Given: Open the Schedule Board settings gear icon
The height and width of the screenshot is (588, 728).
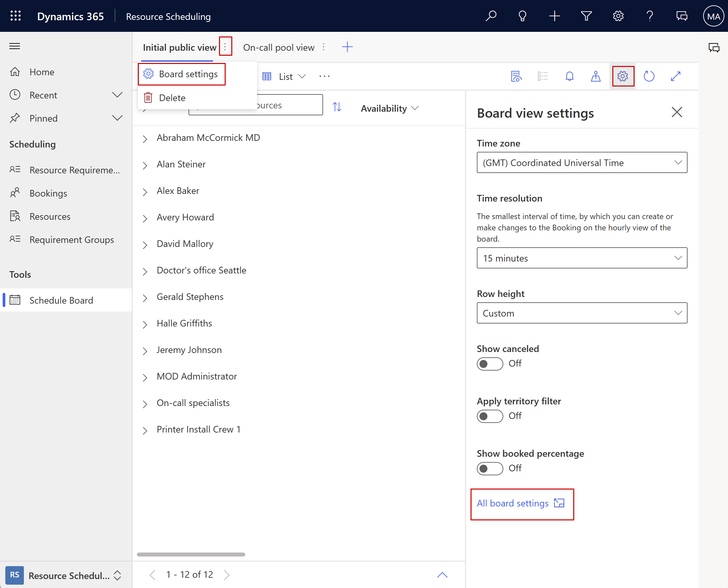Looking at the screenshot, I should 622,76.
